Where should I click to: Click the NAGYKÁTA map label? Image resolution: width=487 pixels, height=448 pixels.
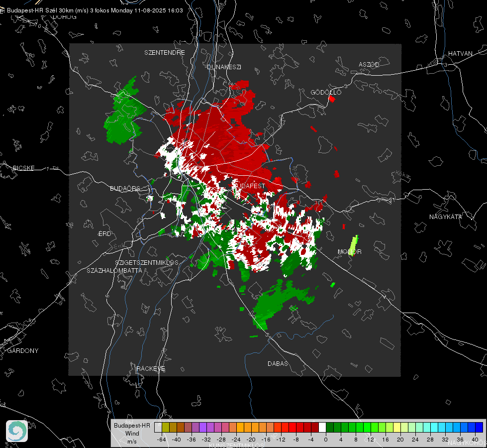pos(446,217)
